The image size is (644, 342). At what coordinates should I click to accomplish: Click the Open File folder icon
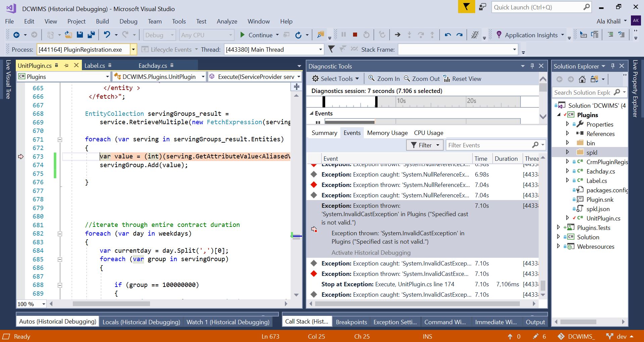coord(68,35)
